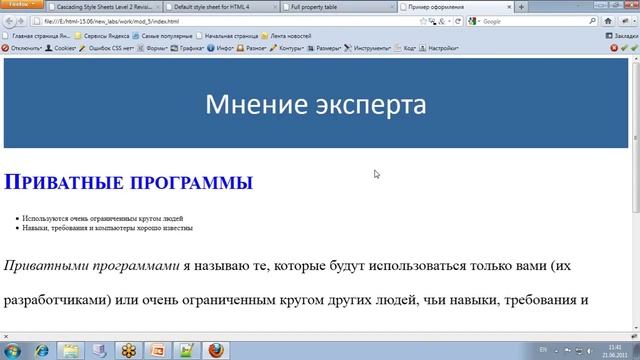Open the search engine selector dropdown
Image resolution: width=640 pixels, height=360 pixels.
point(474,21)
